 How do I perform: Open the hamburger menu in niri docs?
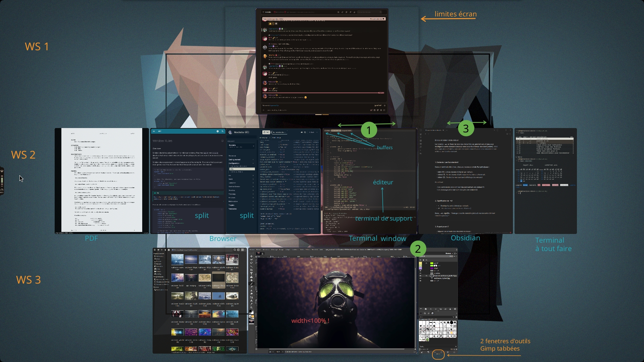click(154, 131)
